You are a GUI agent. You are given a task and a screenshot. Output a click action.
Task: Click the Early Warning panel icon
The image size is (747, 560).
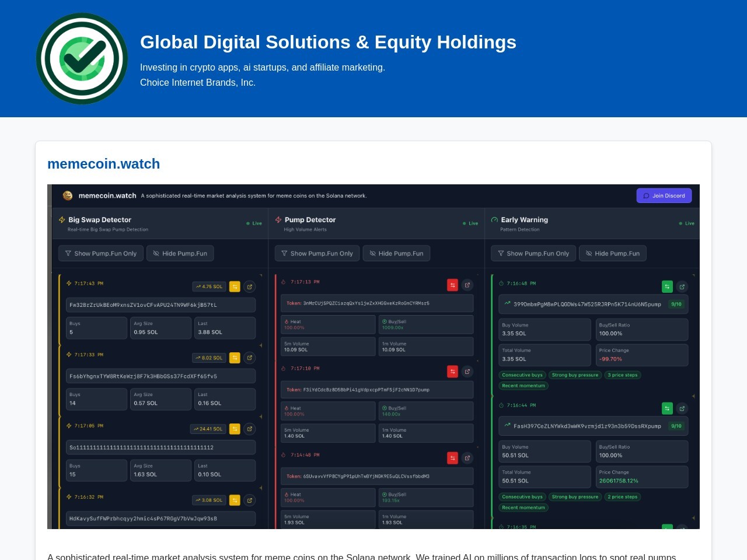[494, 220]
